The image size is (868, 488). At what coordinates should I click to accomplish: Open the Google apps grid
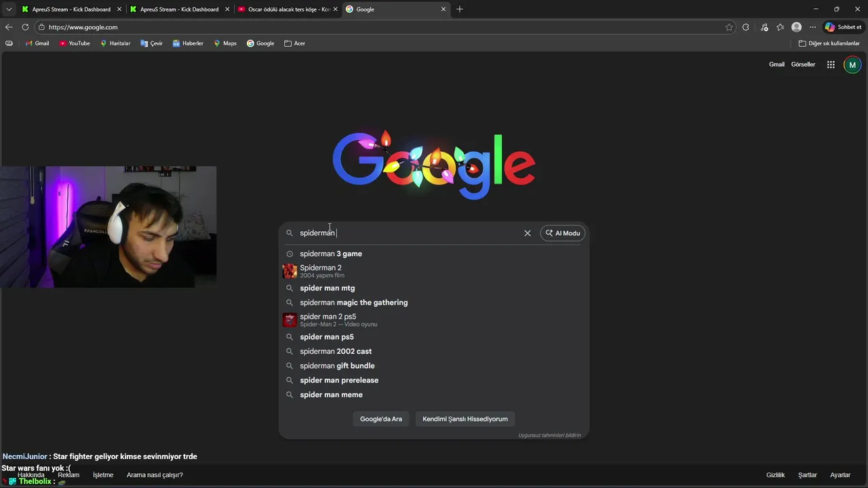point(831,64)
